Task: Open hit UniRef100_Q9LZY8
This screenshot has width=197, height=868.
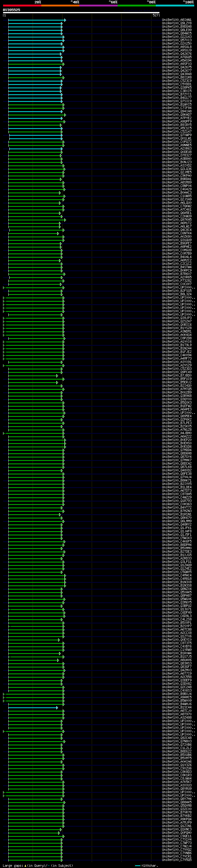Action: pos(176,23)
